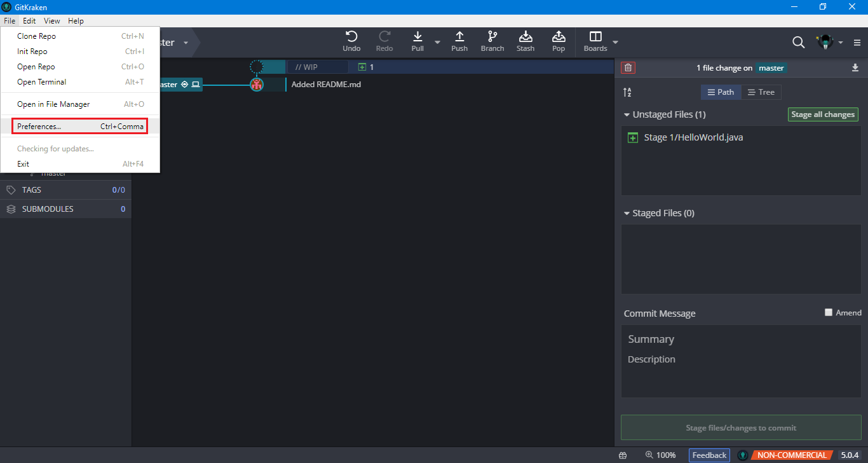Choose Open in File Manager
This screenshot has height=463, width=868.
coord(80,104)
